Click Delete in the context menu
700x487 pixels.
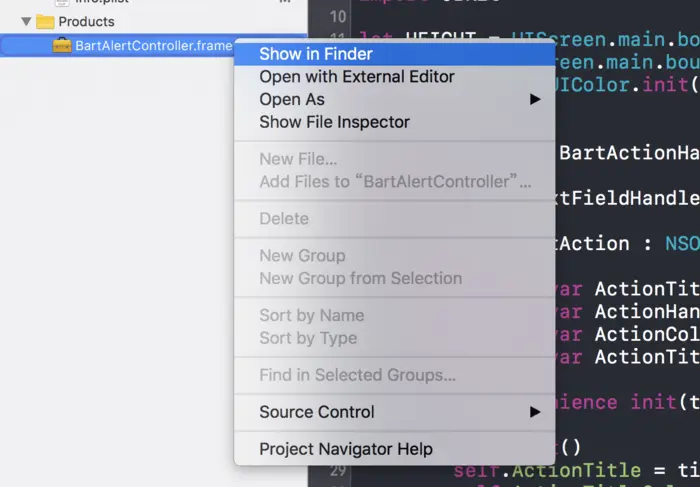point(284,219)
